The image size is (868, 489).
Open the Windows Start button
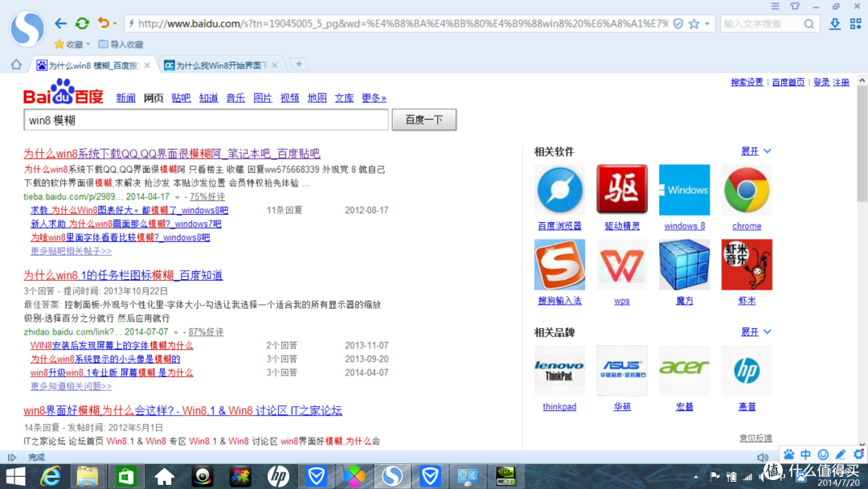click(x=15, y=476)
